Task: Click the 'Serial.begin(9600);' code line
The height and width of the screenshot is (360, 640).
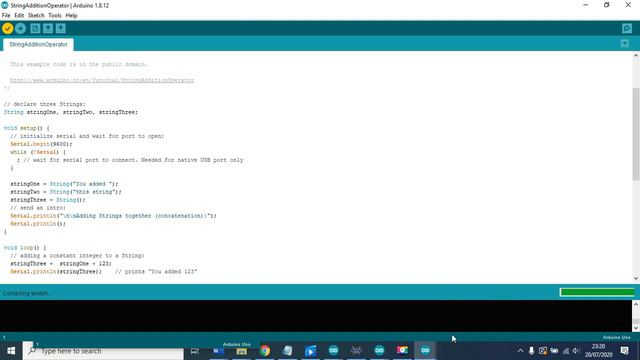Action: (x=41, y=144)
